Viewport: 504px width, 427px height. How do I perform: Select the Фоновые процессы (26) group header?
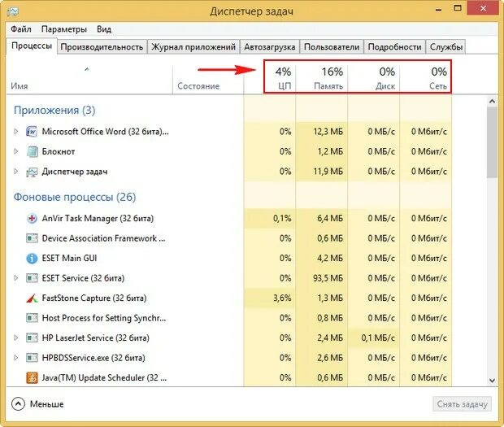(75, 197)
